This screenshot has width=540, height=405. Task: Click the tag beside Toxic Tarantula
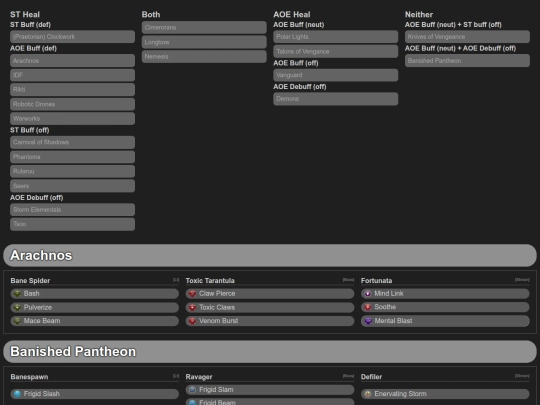click(x=349, y=280)
